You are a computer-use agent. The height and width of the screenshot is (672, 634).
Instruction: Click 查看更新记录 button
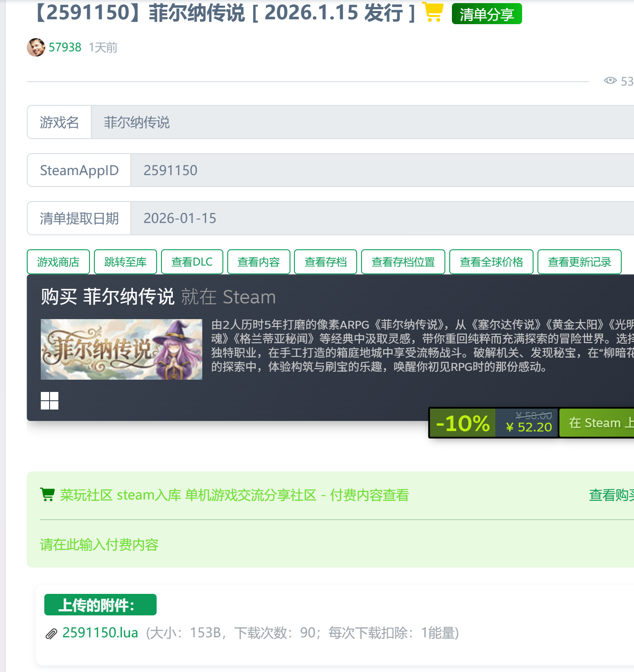[x=579, y=262]
